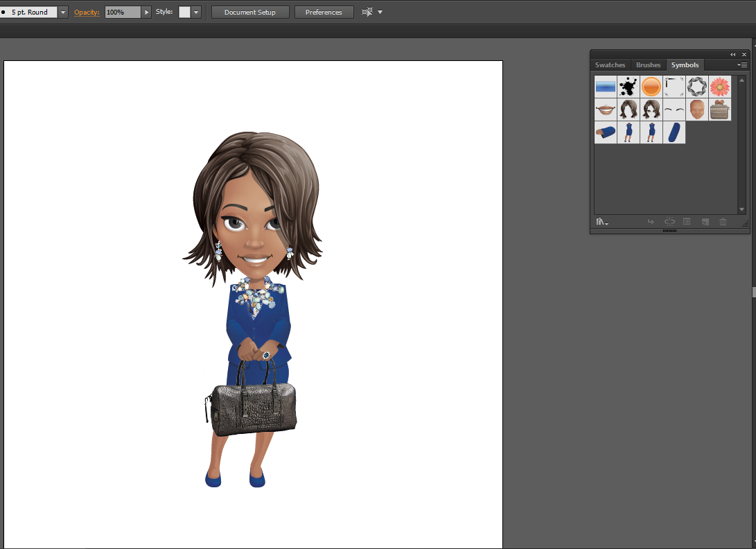Switch to the Brushes tab
756x549 pixels.
click(x=648, y=65)
